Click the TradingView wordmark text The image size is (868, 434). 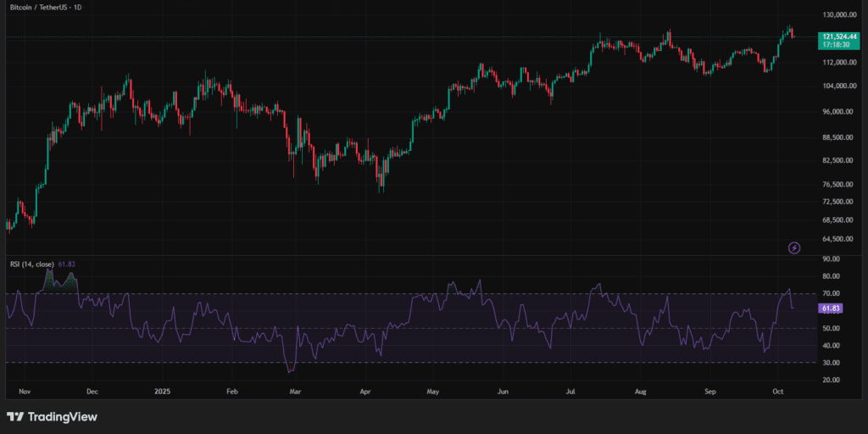pyautogui.click(x=62, y=416)
